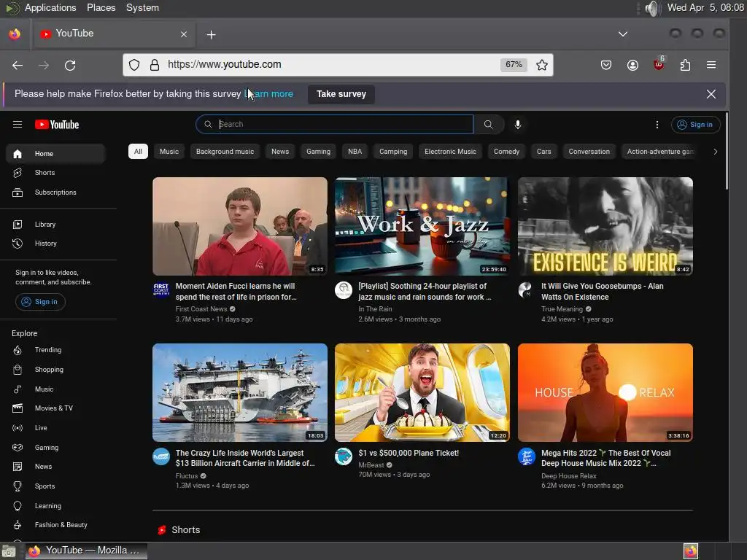747x560 pixels.
Task: Open the YouTube hamburger guide menu
Action: 18,124
